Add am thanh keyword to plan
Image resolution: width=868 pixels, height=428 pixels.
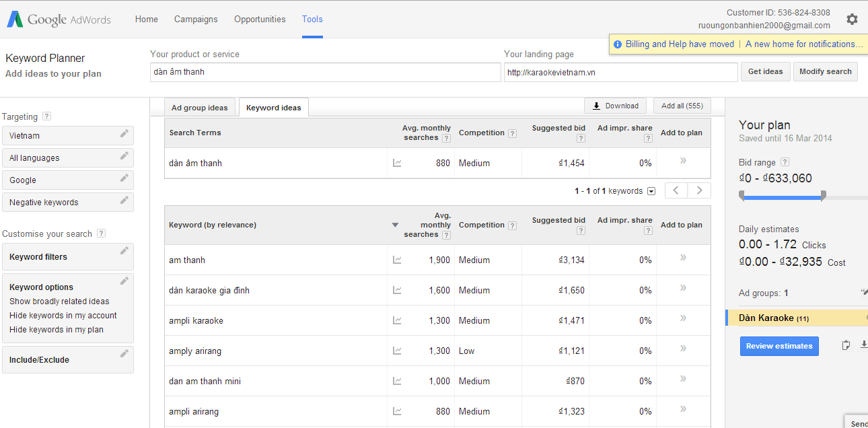(684, 258)
